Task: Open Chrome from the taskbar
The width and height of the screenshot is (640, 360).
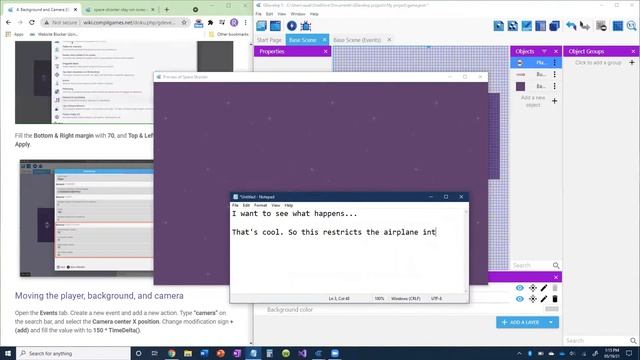Action: (x=171, y=353)
